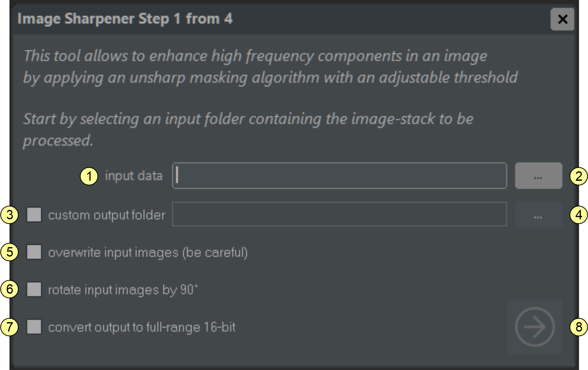Click callout marker number 6
The image size is (588, 370).
[x=9, y=289]
